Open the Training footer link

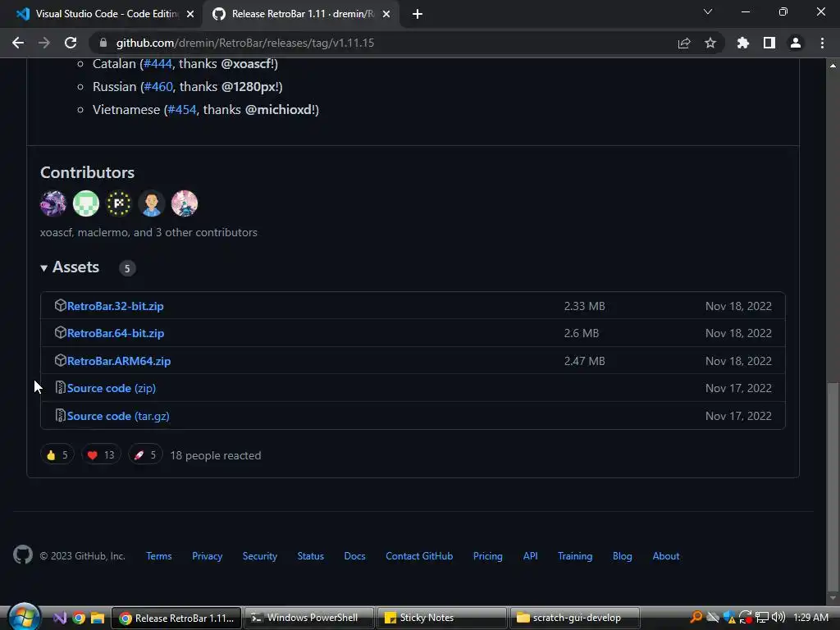click(x=575, y=556)
